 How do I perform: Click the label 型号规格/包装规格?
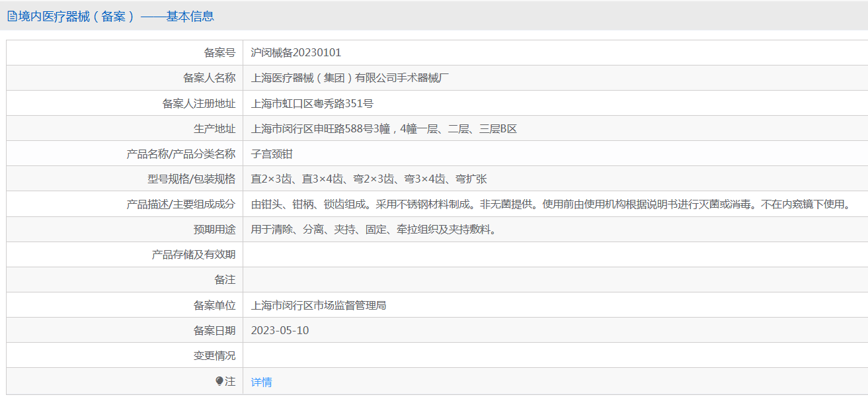click(x=191, y=179)
